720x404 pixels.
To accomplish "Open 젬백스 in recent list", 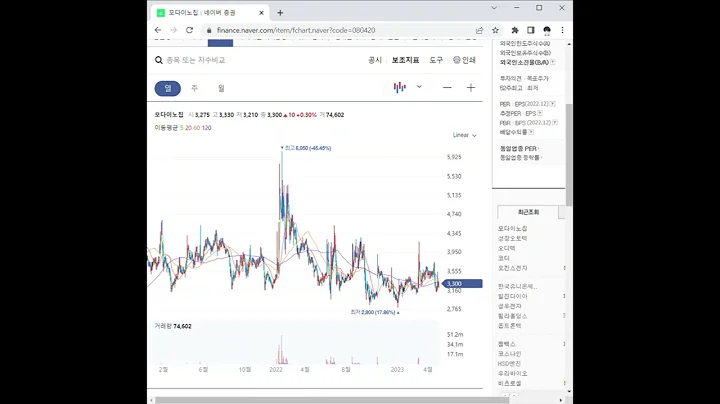I will point(506,344).
